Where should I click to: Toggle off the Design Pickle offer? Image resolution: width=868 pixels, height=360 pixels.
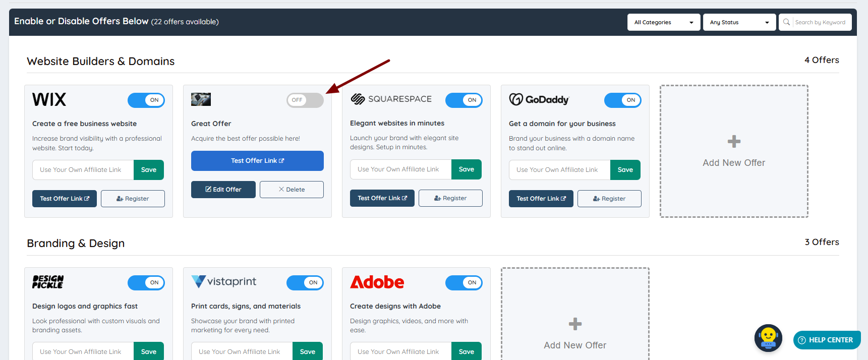pyautogui.click(x=146, y=282)
